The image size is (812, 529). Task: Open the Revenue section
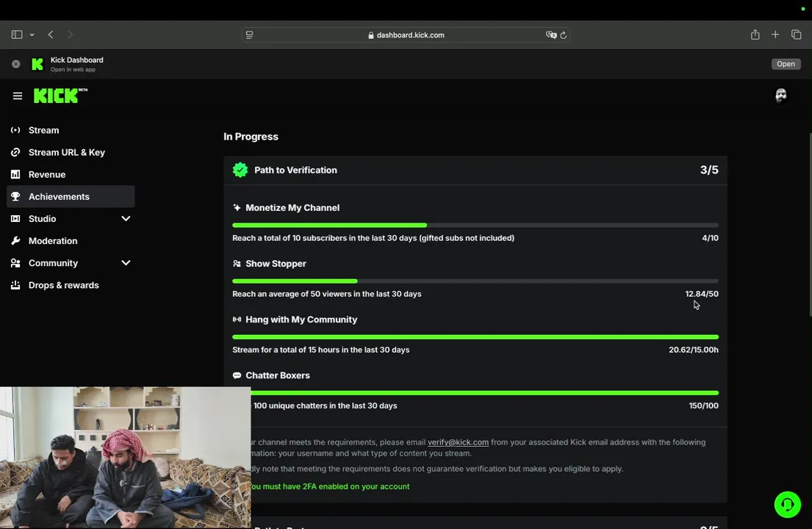point(47,174)
